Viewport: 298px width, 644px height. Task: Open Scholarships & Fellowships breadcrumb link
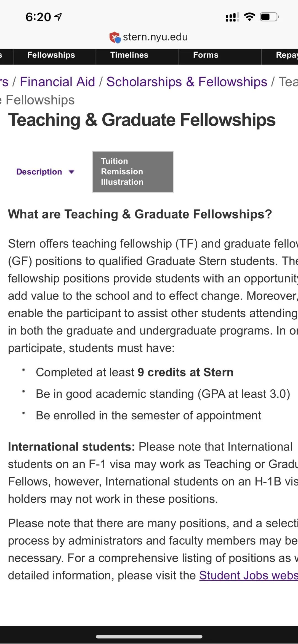point(187,82)
